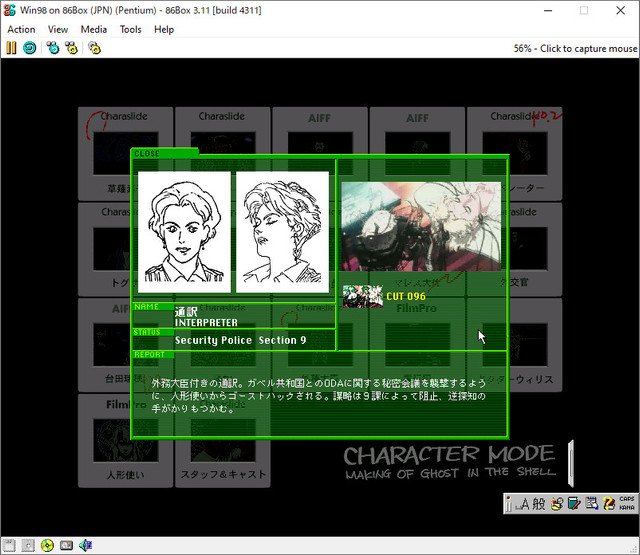Click the CUT 096 label
The width and height of the screenshot is (640, 555).
(406, 296)
